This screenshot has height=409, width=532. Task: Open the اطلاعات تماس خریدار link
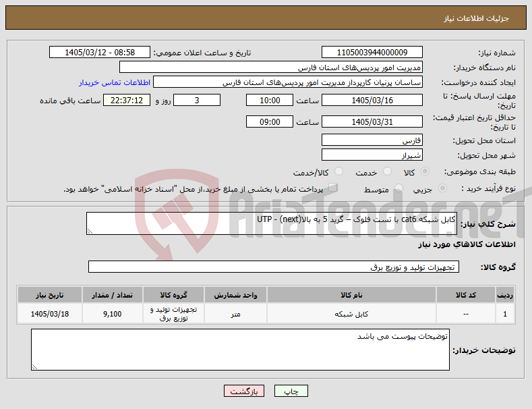pyautogui.click(x=115, y=82)
